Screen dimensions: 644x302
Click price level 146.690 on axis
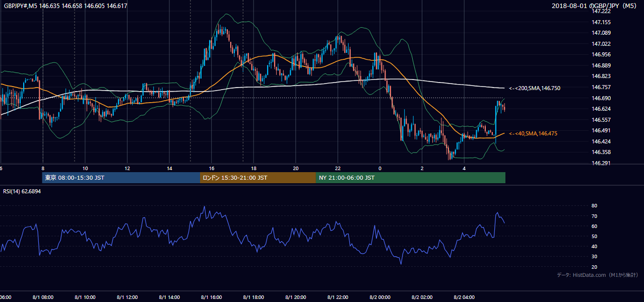[602, 98]
